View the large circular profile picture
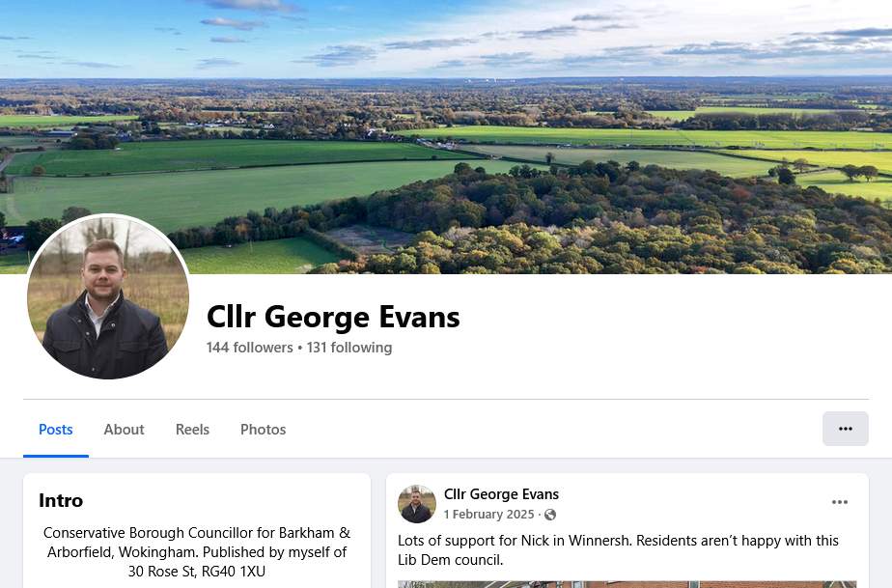The height and width of the screenshot is (588, 892). coord(108,297)
